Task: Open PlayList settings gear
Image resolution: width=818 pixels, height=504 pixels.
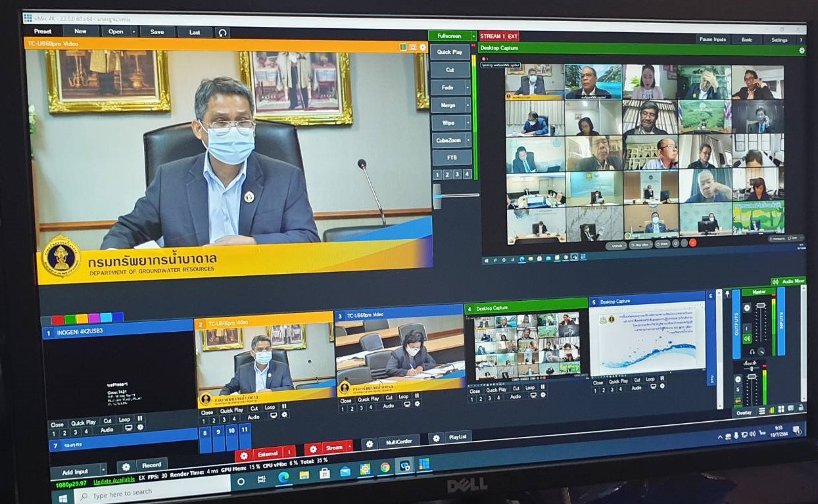Action: [x=435, y=438]
